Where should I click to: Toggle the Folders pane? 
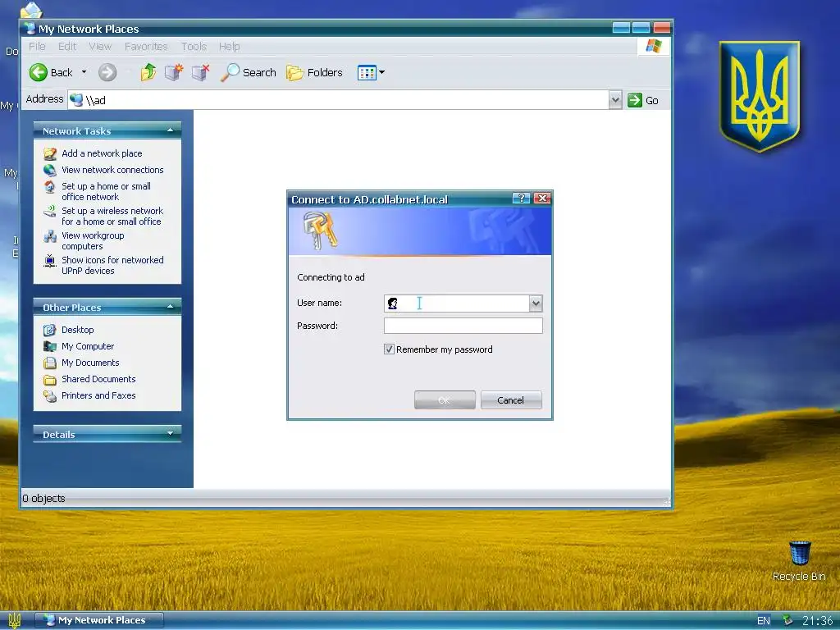point(314,72)
